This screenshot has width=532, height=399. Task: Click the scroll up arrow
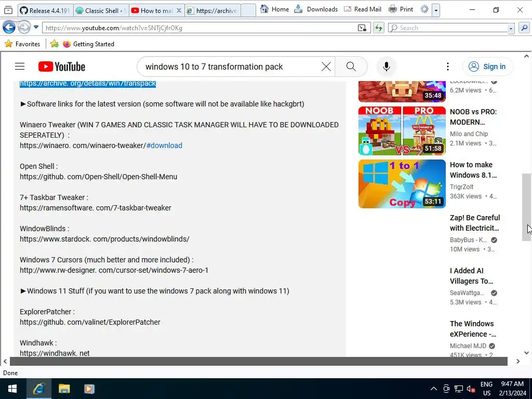coord(526,56)
